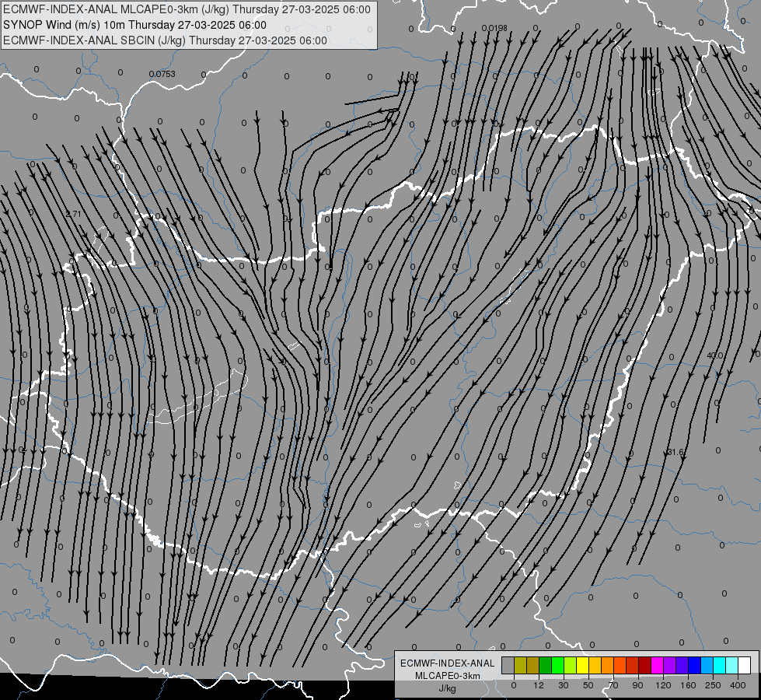Click the legend tick label 30
Image resolution: width=761 pixels, height=700 pixels.
point(564,685)
